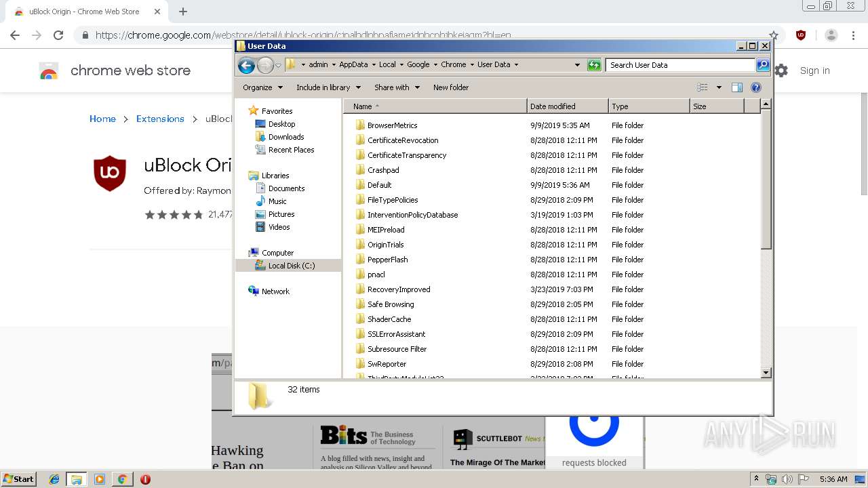Click the Chrome profile avatar icon

pos(831,35)
